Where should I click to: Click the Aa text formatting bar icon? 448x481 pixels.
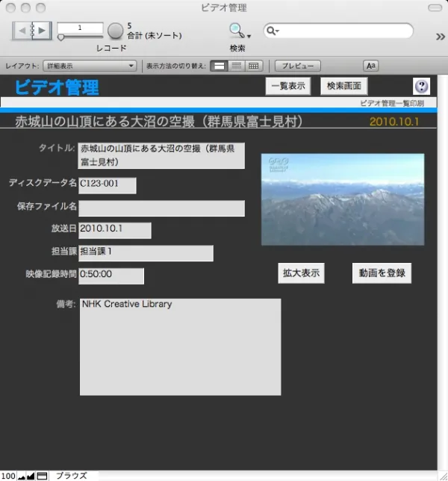tap(370, 66)
